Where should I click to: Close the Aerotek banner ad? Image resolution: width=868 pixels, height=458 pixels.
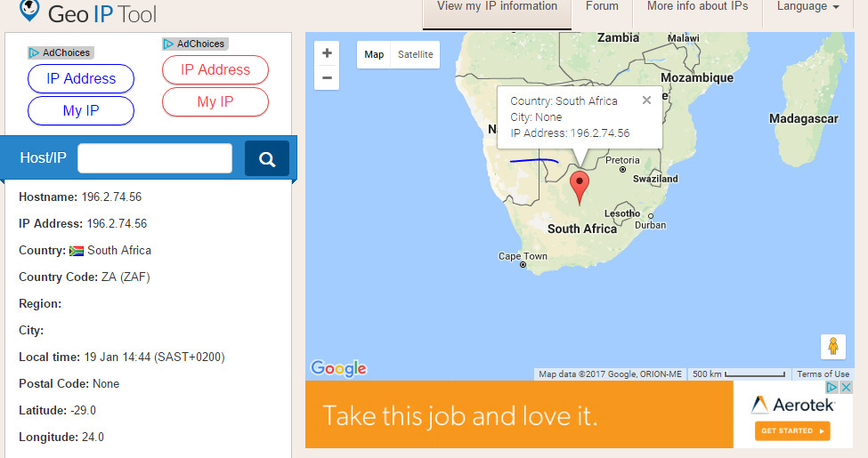[846, 387]
